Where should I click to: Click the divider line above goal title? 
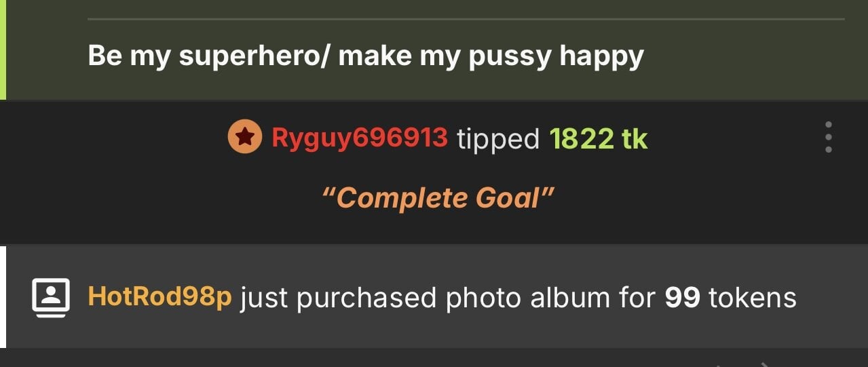466,19
